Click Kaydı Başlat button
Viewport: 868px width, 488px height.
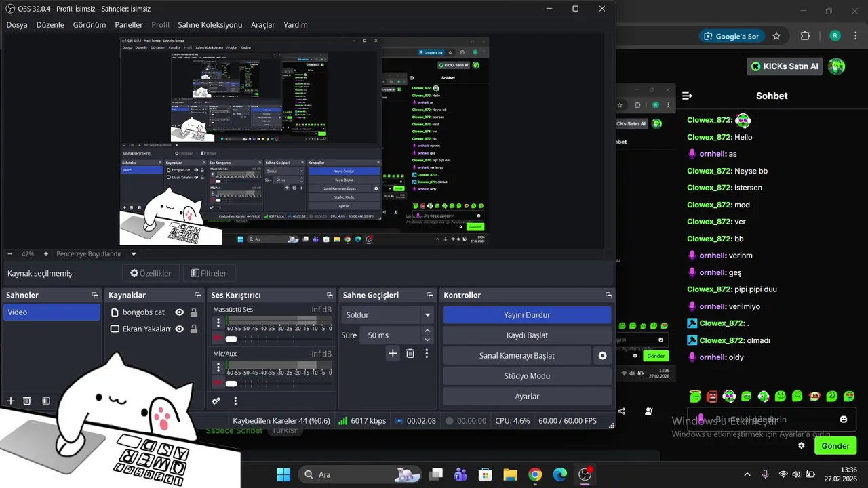(527, 335)
